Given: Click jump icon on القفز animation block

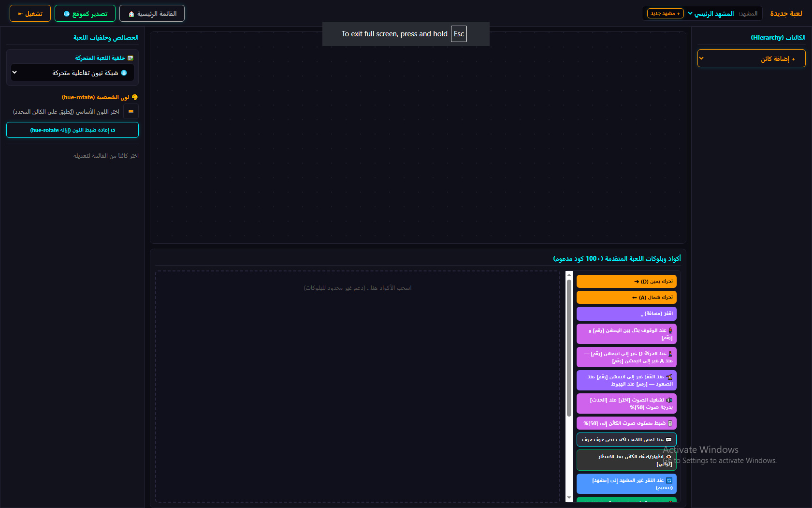Looking at the screenshot, I should click(669, 377).
